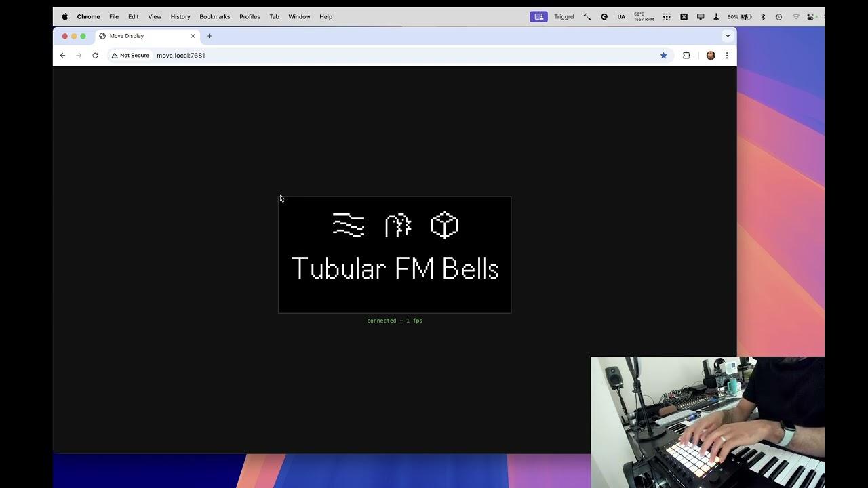Expand the tab search dropdown arrow
Screen dimensions: 868x488
pyautogui.click(x=728, y=36)
